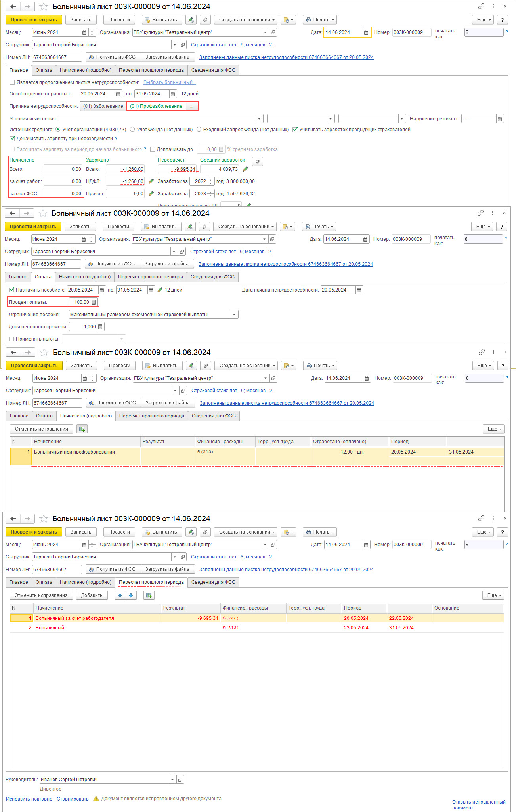Expand the Ограничение пособия dropdown
The width and height of the screenshot is (516, 812).
[234, 315]
